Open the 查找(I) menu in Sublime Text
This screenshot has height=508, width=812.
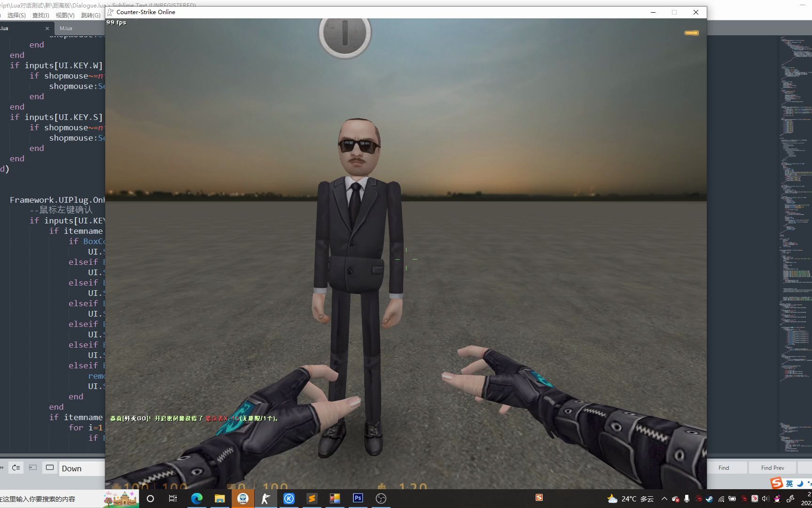click(x=40, y=15)
